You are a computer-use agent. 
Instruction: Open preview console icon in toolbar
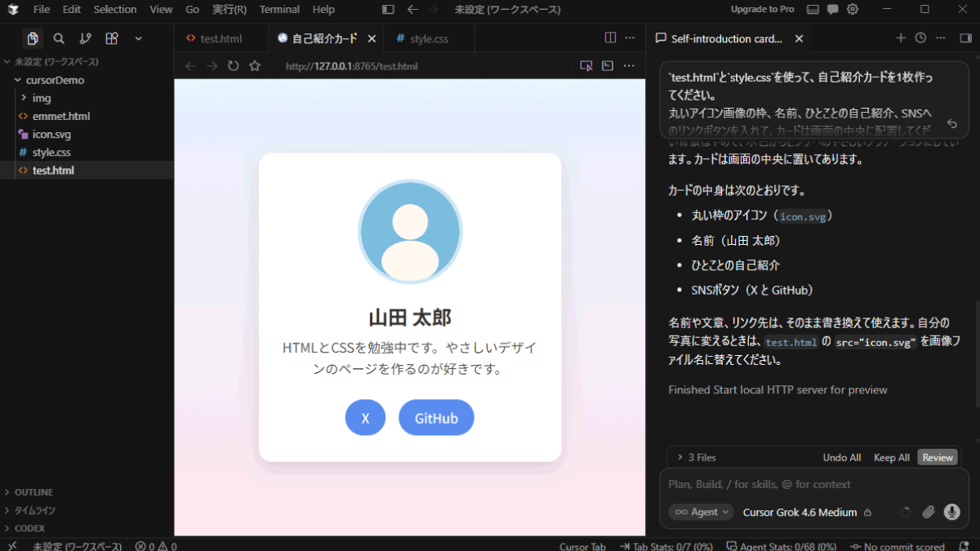(x=608, y=66)
